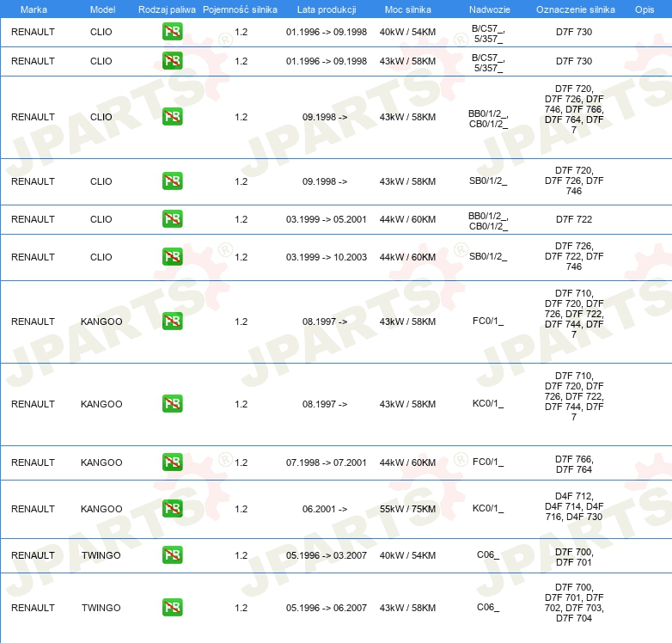
Task: Click the Oznaczenie silnika column header
Action: pos(575,9)
